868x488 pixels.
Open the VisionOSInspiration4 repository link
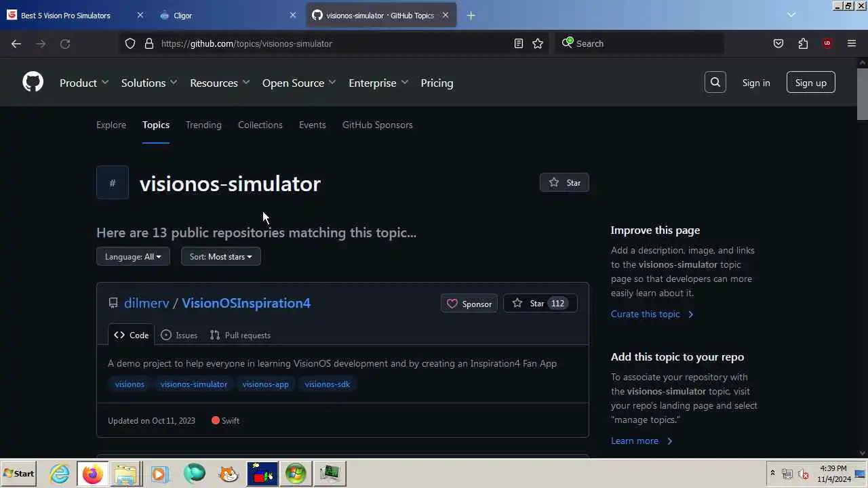click(x=246, y=303)
